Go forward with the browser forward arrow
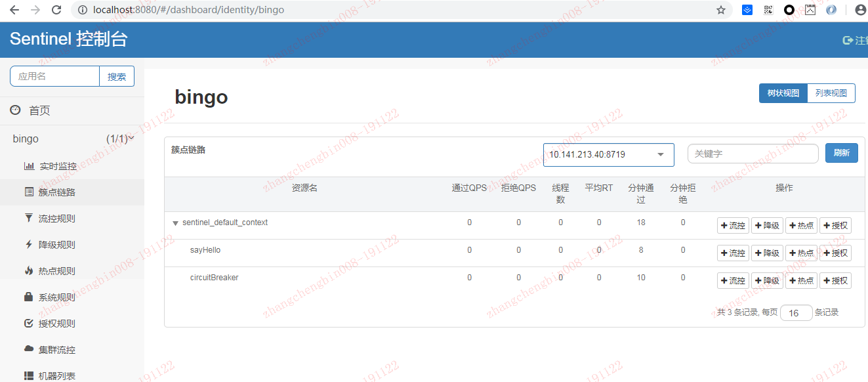The width and height of the screenshot is (868, 382). [35, 10]
